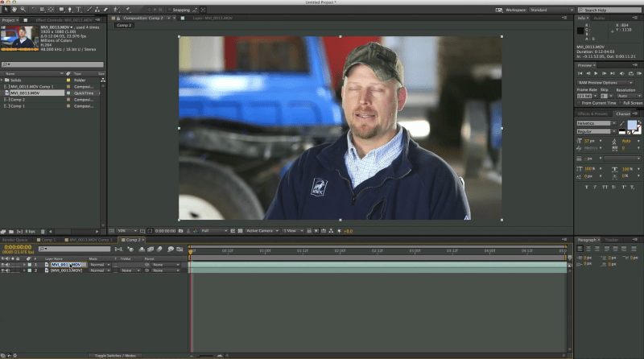Open the Graph Editor icon in timeline

(180, 249)
